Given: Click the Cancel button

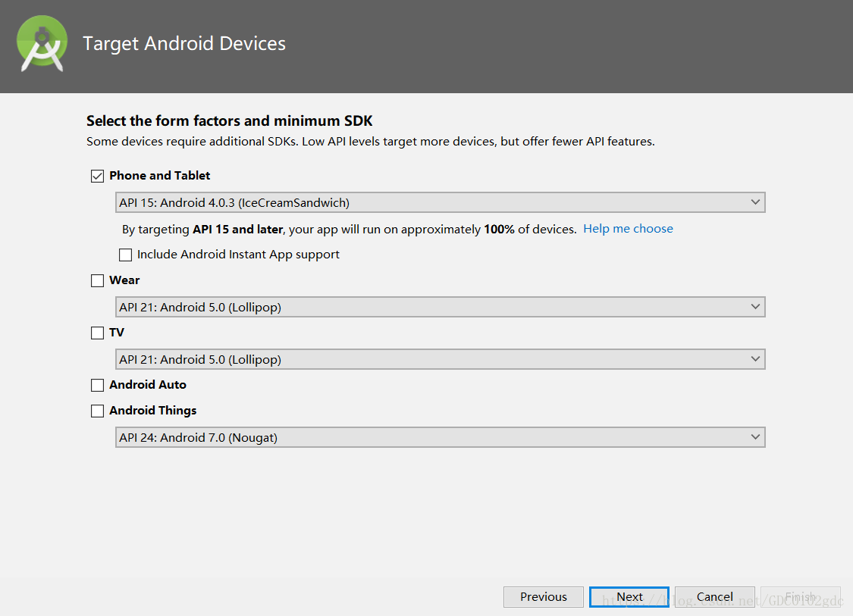Looking at the screenshot, I should (715, 596).
